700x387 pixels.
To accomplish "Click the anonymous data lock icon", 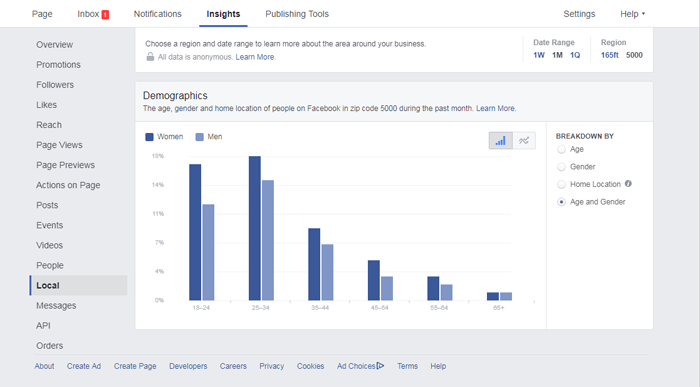I will click(x=150, y=57).
